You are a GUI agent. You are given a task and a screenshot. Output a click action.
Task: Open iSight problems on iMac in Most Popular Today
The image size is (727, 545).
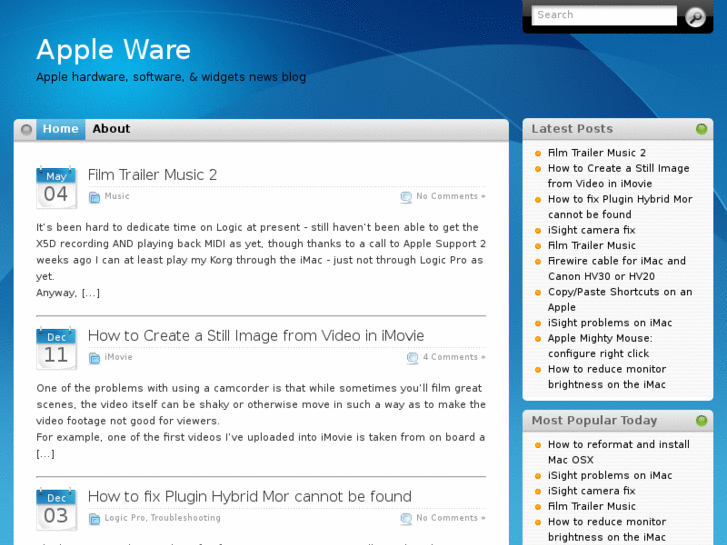click(610, 475)
